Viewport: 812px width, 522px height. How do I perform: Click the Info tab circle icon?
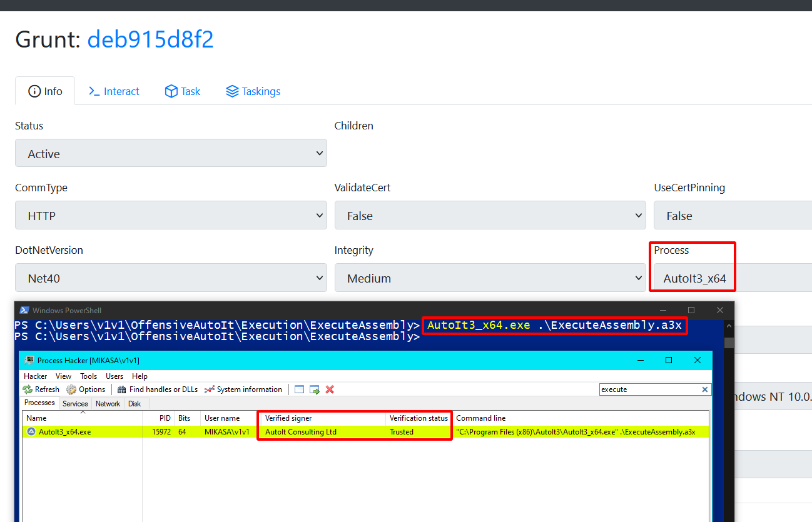pos(34,91)
